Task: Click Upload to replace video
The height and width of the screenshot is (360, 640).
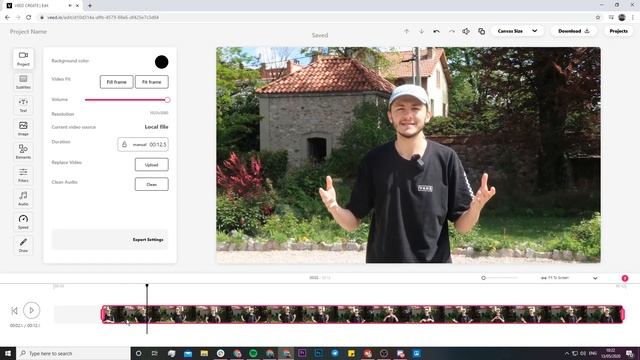Action: point(151,165)
